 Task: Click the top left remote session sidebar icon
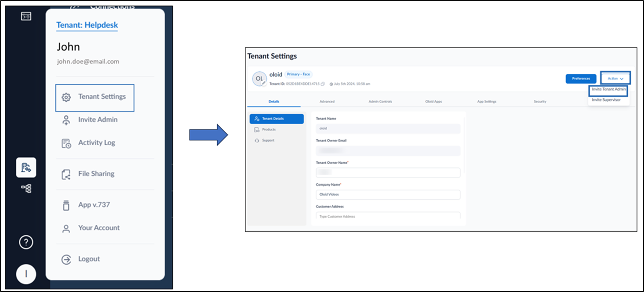point(26,16)
